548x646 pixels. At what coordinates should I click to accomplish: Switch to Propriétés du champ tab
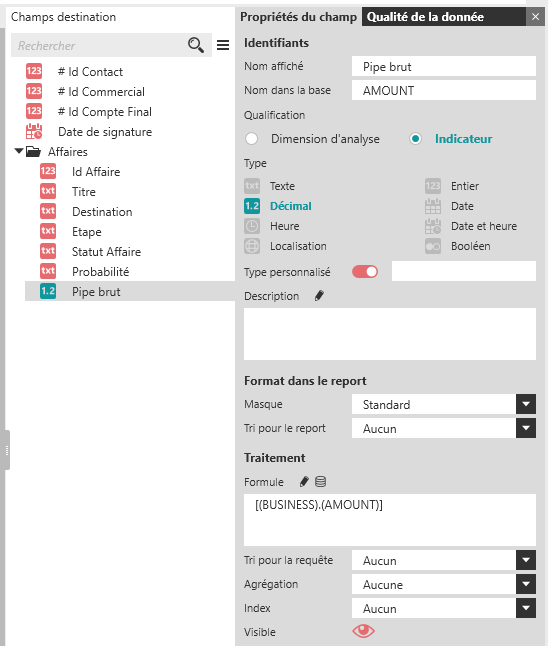click(x=298, y=17)
